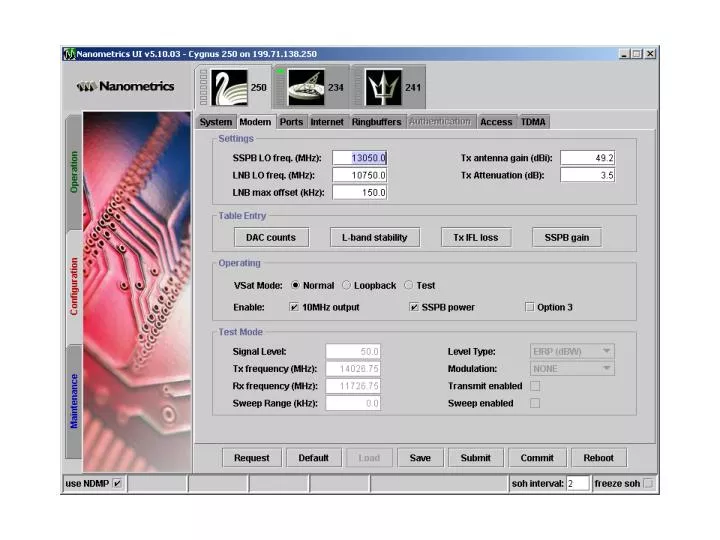Click the Tx antenna gain input field

click(587, 158)
